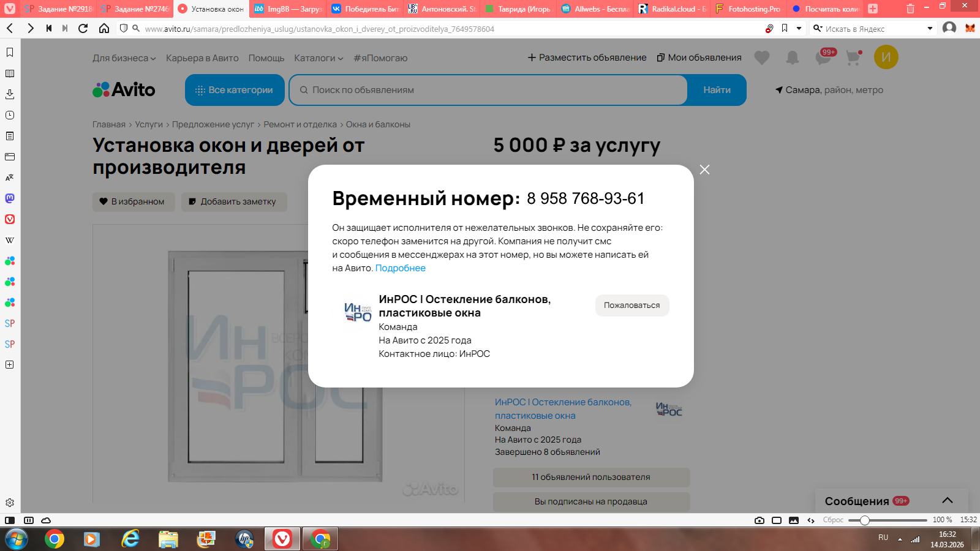Toggle 'В избранном' favorite
The height and width of the screenshot is (551, 980).
[134, 201]
